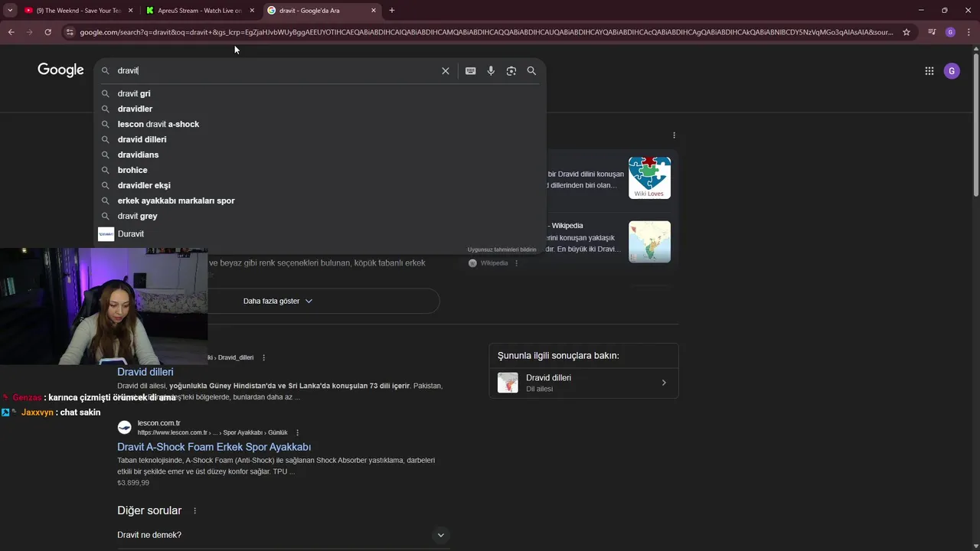Click inside the search field containing dravit
The width and height of the screenshot is (980, 551).
[276, 70]
